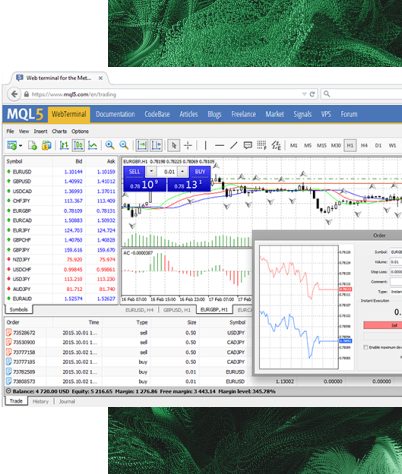The width and height of the screenshot is (402, 474).
Task: Select the Trade tab
Action: pyautogui.click(x=16, y=401)
